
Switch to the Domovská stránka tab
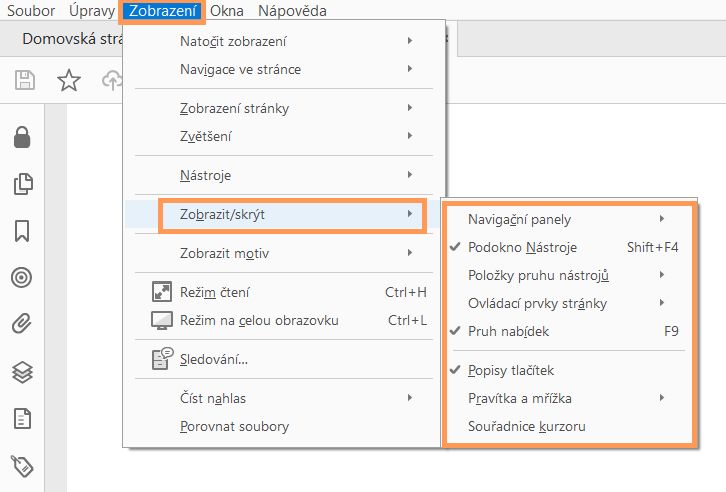[x=72, y=41]
